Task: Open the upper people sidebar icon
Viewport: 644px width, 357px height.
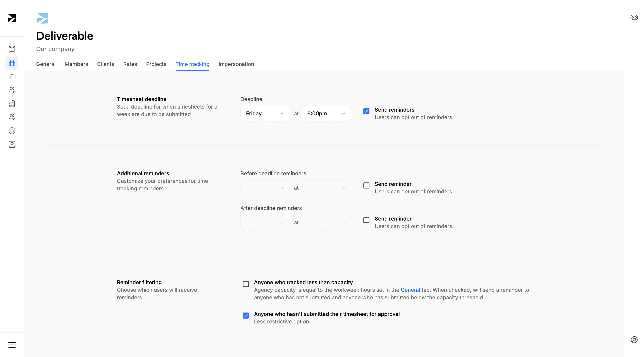Action: coord(12,90)
